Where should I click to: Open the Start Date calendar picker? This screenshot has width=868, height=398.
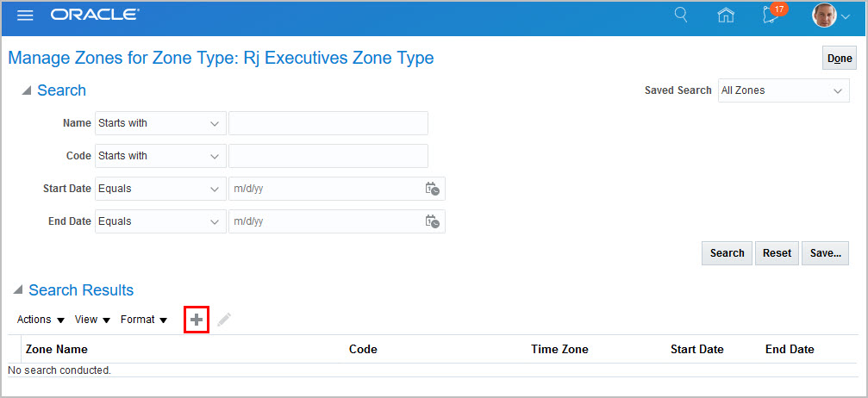tap(433, 189)
